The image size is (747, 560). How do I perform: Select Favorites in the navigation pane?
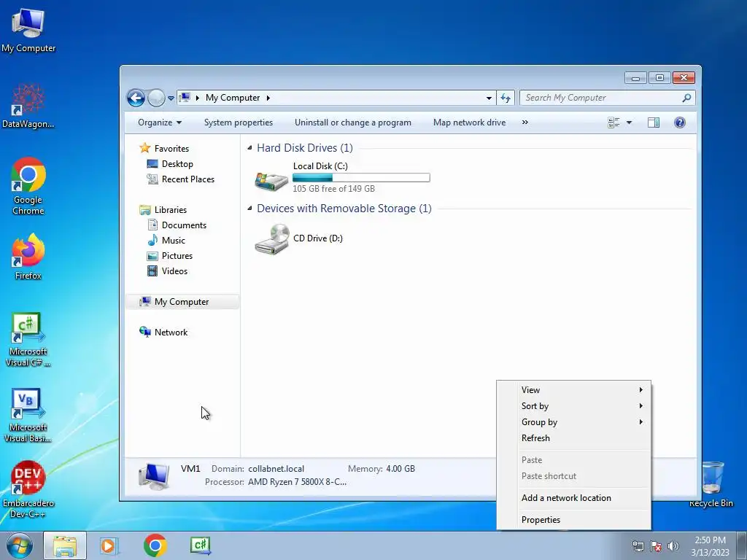(x=165, y=149)
